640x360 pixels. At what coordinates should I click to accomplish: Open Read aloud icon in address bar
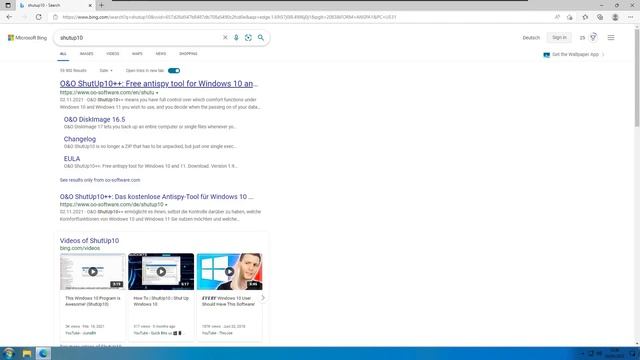click(x=557, y=17)
